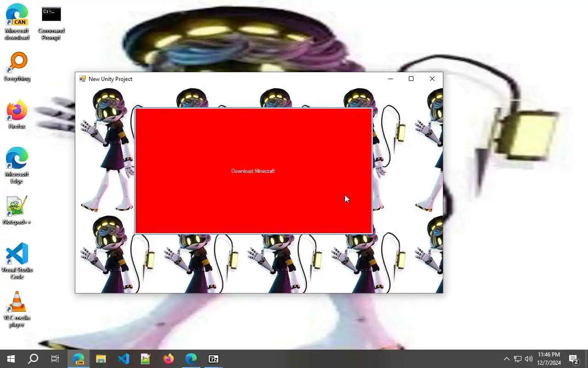This screenshot has width=588, height=368.
Task: Click the New Unity Project title text
Action: coord(110,79)
